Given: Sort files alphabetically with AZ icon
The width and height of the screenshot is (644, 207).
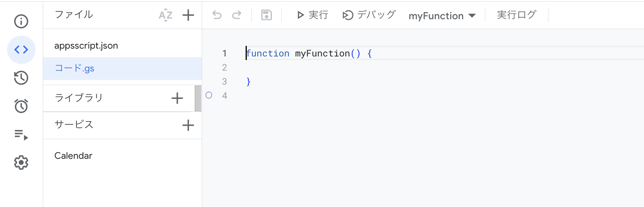Looking at the screenshot, I should pos(165,15).
